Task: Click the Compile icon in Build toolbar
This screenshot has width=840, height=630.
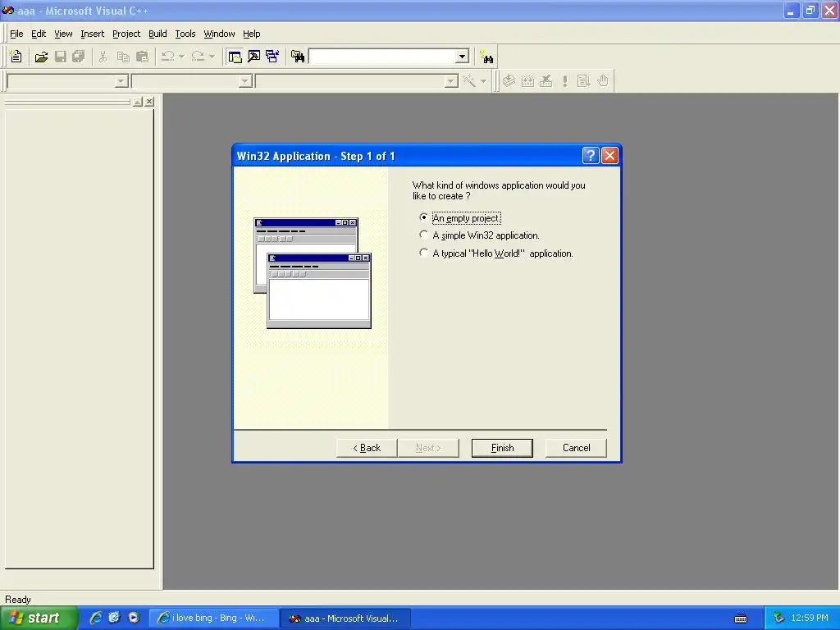Action: [509, 81]
